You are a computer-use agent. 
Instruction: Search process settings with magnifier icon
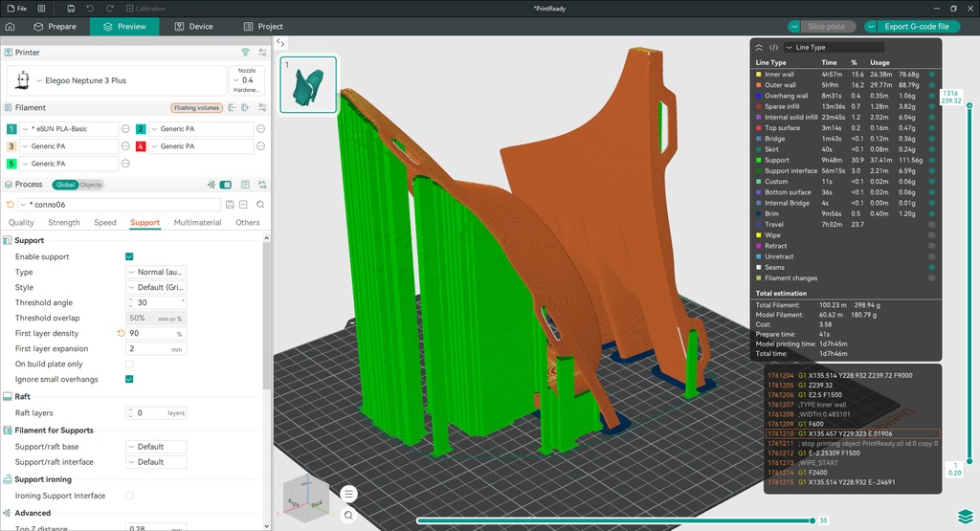[x=260, y=205]
